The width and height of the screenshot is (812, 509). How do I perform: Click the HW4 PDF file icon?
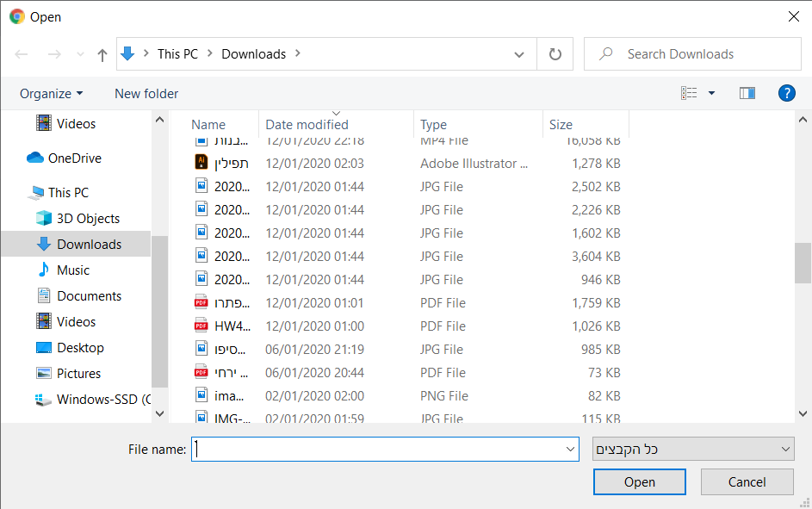tap(201, 326)
